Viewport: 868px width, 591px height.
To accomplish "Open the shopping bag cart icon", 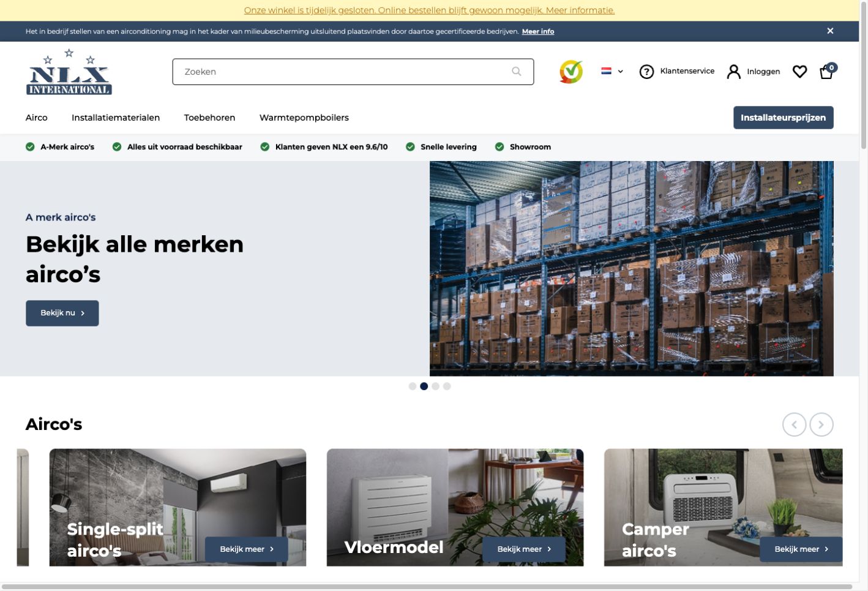I will [x=827, y=71].
